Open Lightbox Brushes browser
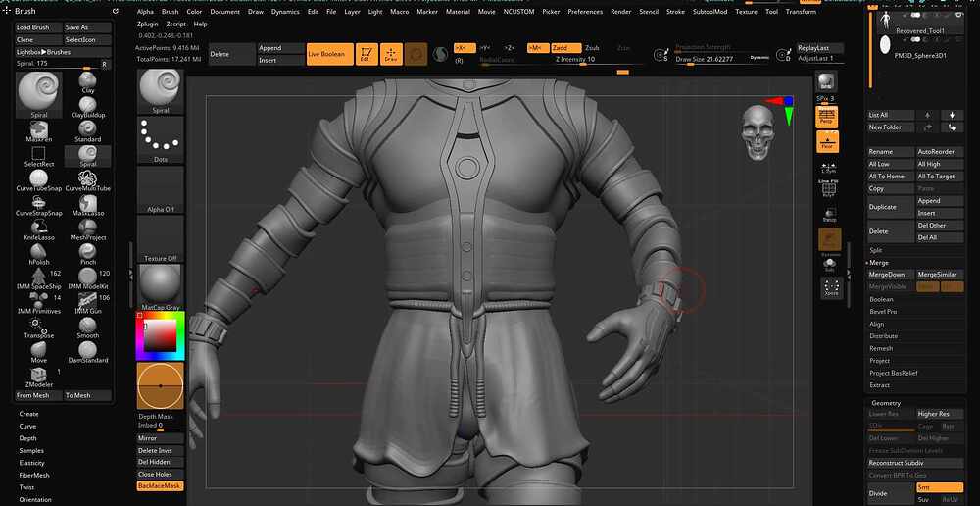Viewport: 980px width, 506px height. 63,52
